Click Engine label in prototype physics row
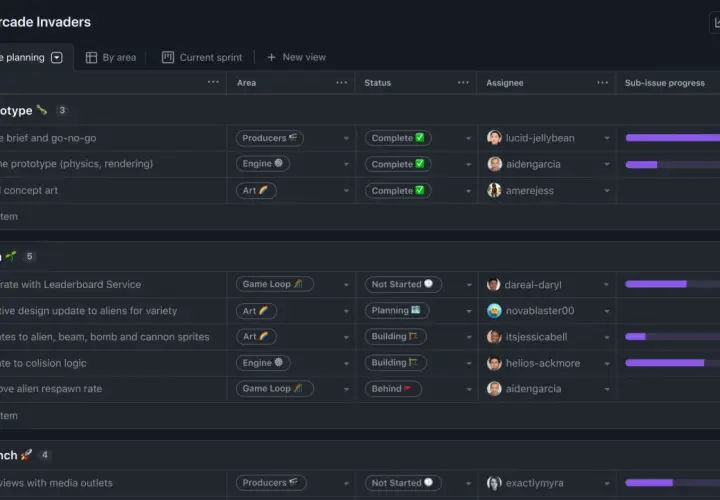 [263, 163]
